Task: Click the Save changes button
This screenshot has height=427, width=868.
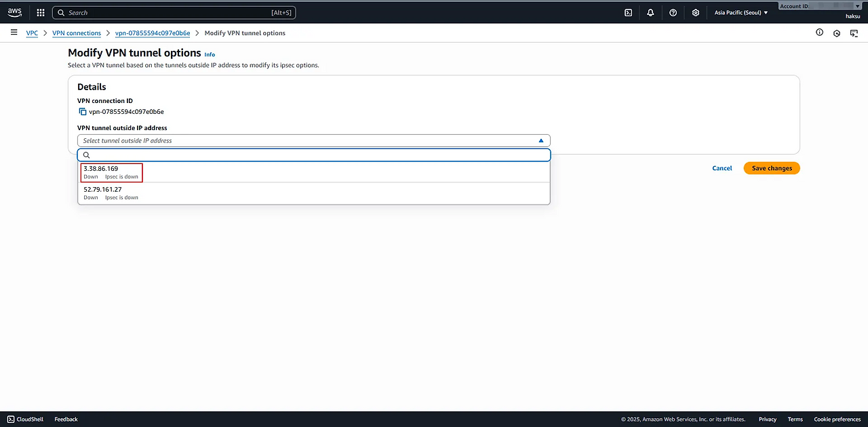Action: tap(771, 168)
